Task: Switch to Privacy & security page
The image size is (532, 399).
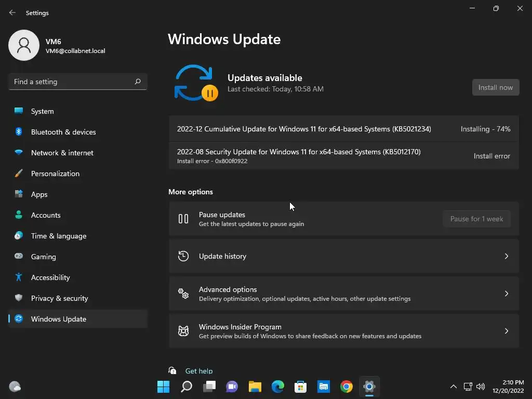Action: click(x=78, y=298)
